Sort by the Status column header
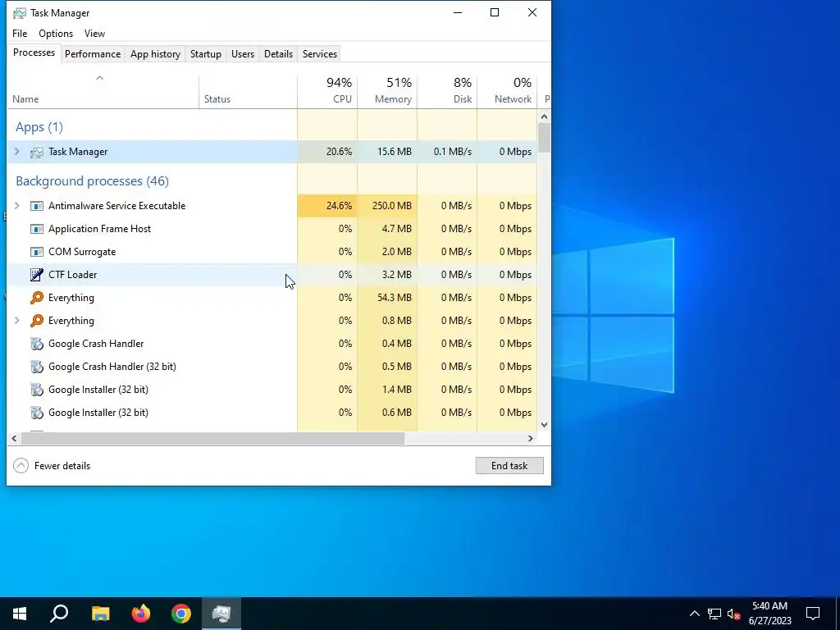The height and width of the screenshot is (630, 840). [x=248, y=92]
